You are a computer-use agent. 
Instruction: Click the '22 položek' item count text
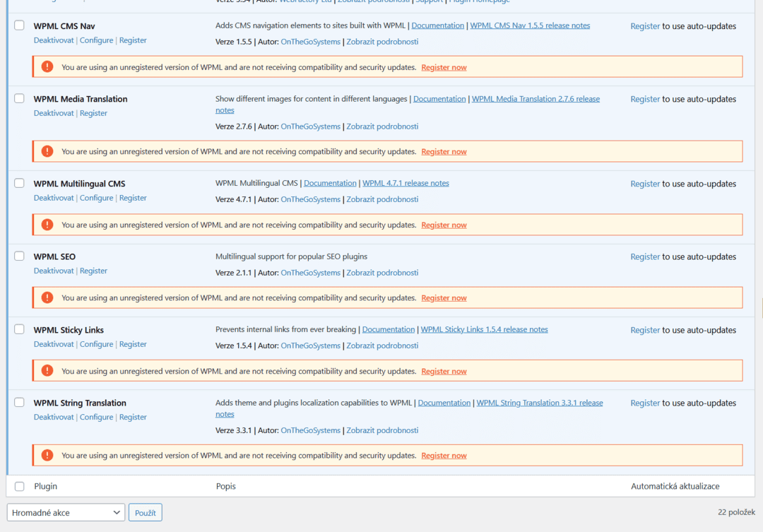736,512
